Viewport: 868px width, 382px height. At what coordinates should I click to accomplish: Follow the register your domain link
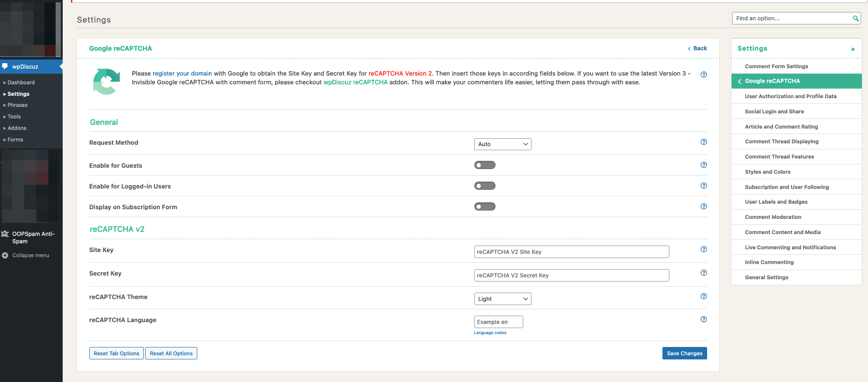[x=182, y=73]
